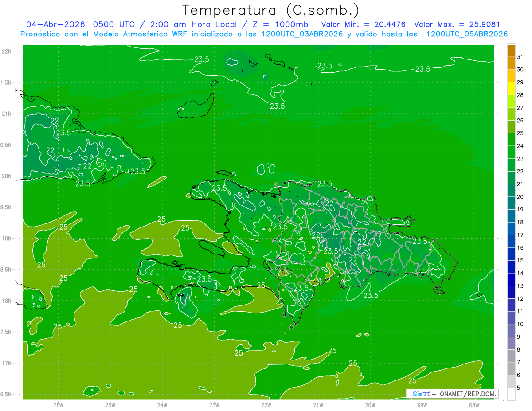The height and width of the screenshot is (411, 532).
Task: Click the purple 9 degree legend swatch
Action: (x=511, y=330)
